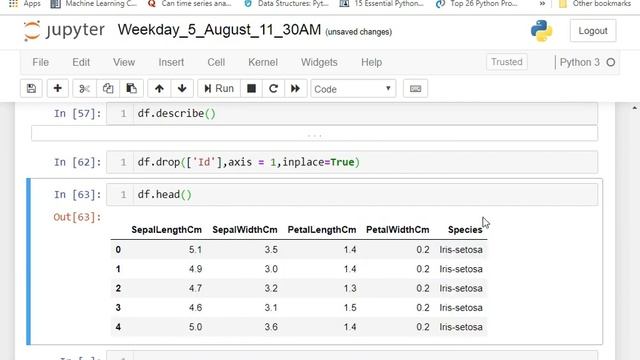Interrupt the kernel with the stop icon
640x360 pixels.
[x=251, y=89]
